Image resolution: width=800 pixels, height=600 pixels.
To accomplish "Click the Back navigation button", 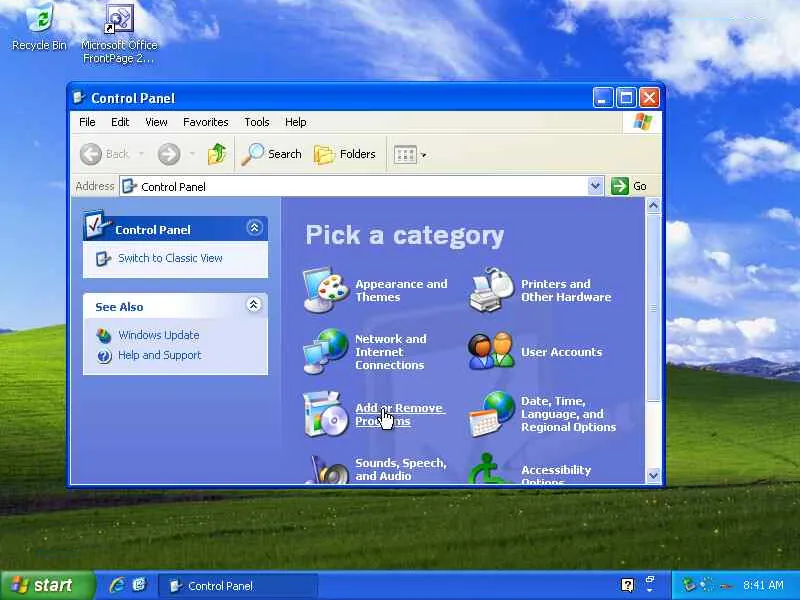I will (104, 154).
